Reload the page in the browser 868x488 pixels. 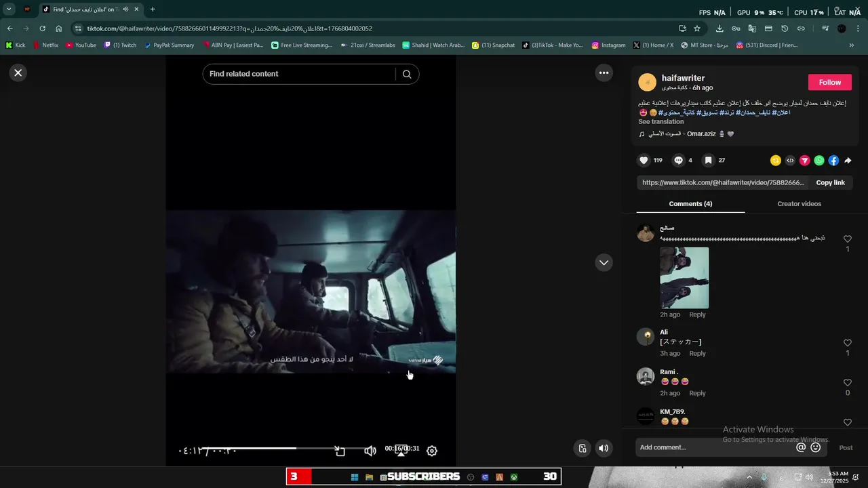coord(42,28)
